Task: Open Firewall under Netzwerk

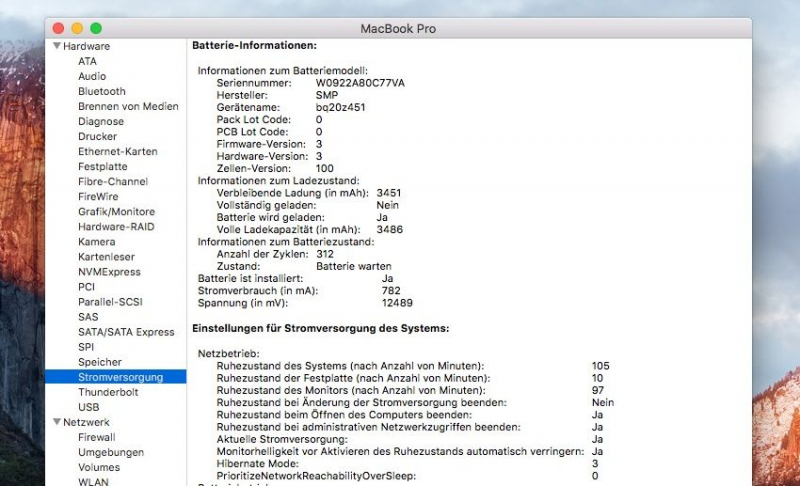Action: click(97, 437)
